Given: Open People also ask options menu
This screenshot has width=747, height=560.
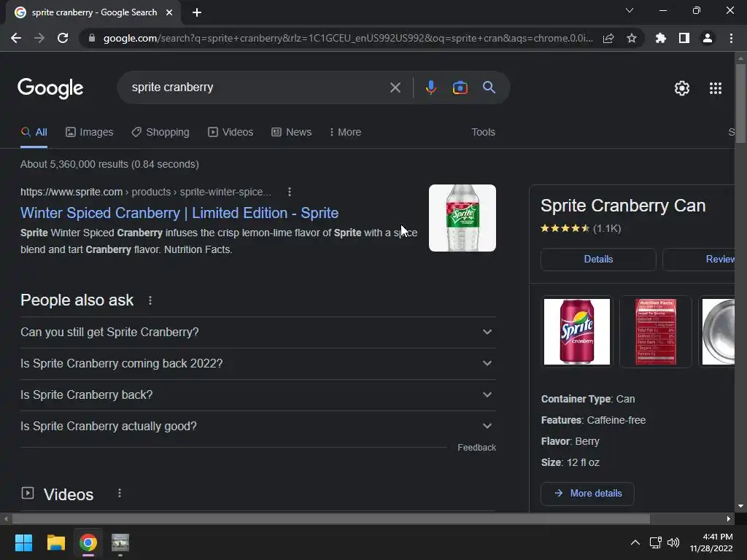Looking at the screenshot, I should click(x=150, y=300).
